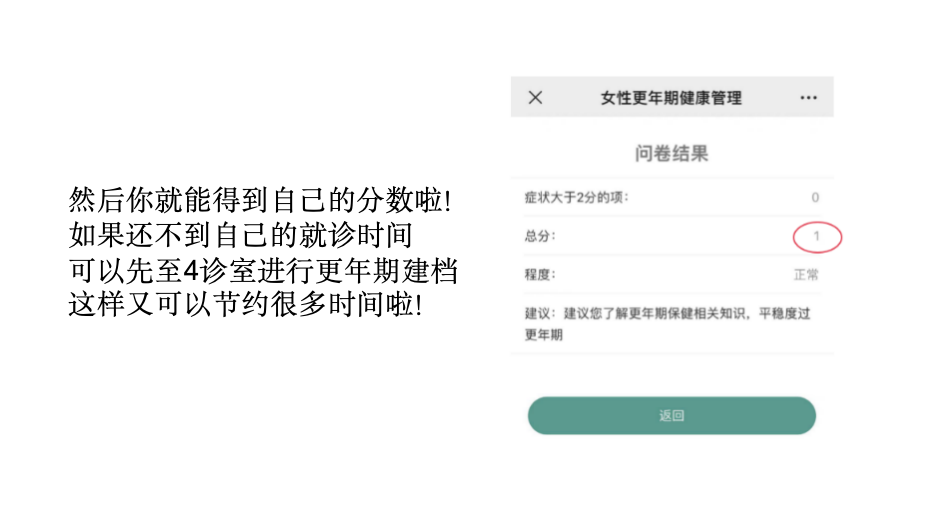Viewport: 952px width, 512px height.
Task: Open the three-dot more options menu
Action: pos(808,98)
